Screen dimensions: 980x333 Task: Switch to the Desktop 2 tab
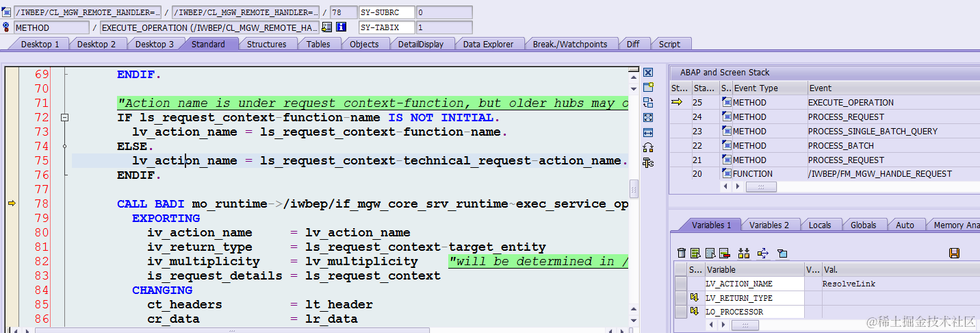tap(96, 44)
